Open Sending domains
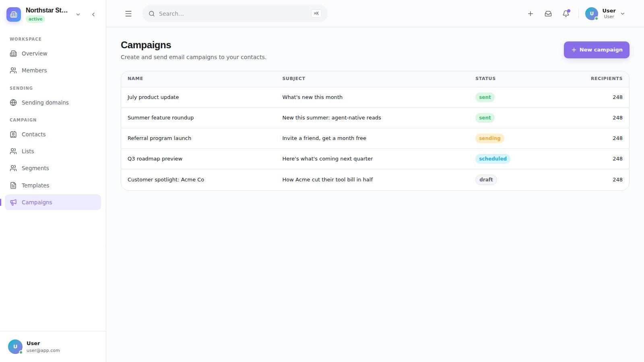Screen dimensions: 644x362 coord(53,103)
